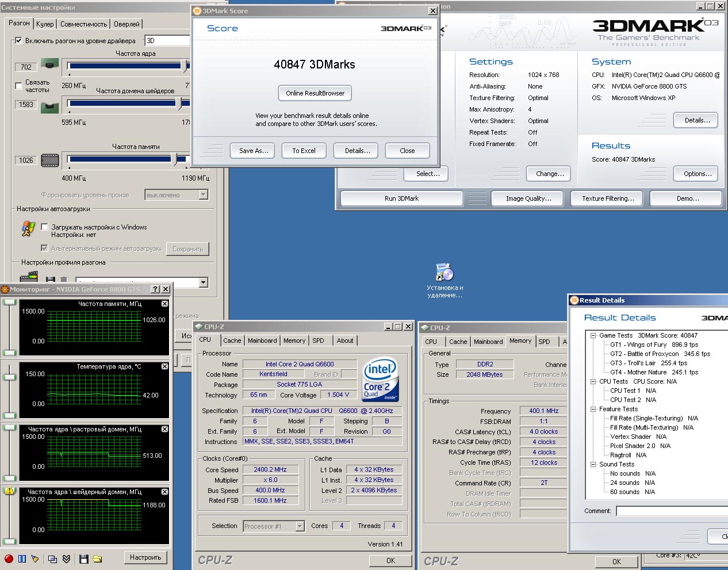Open the SPD tab in right CPU-Z window
Screen dimensions: 728x570
(x=544, y=342)
